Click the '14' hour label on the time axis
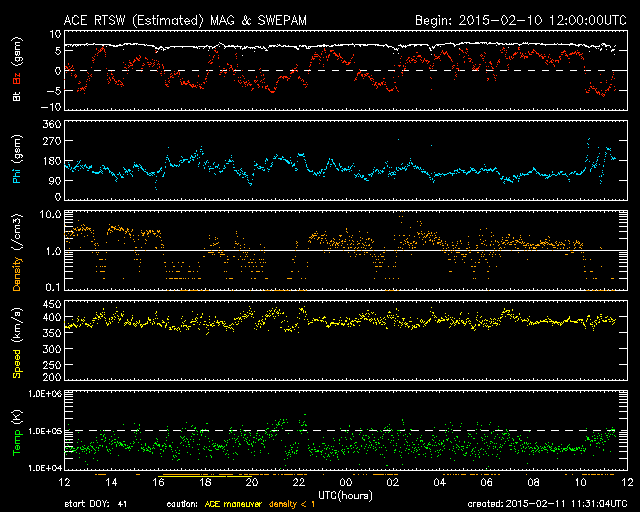The height and width of the screenshot is (512, 640). pyautogui.click(x=111, y=483)
